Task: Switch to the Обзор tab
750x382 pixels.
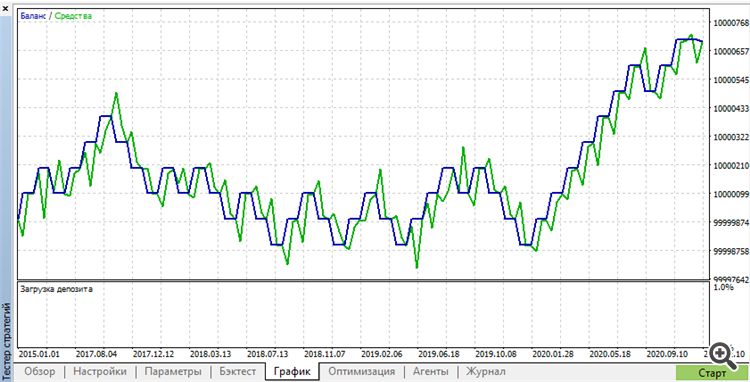Action: coord(40,371)
